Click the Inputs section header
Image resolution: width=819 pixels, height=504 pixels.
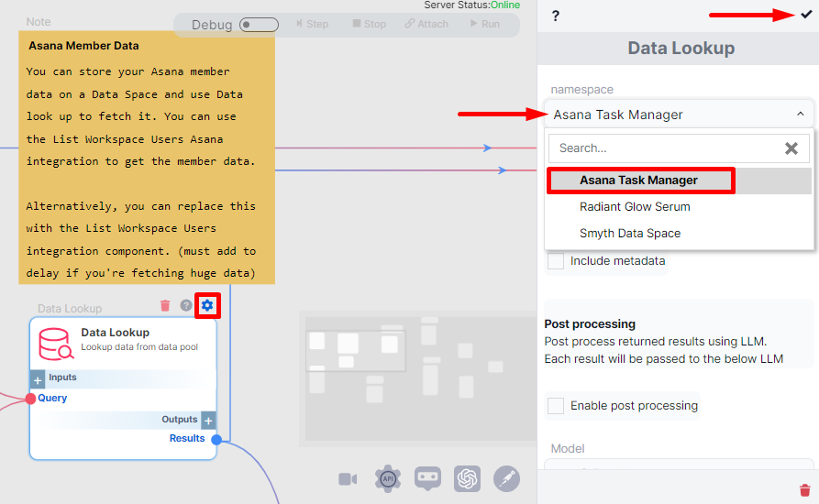pos(62,378)
